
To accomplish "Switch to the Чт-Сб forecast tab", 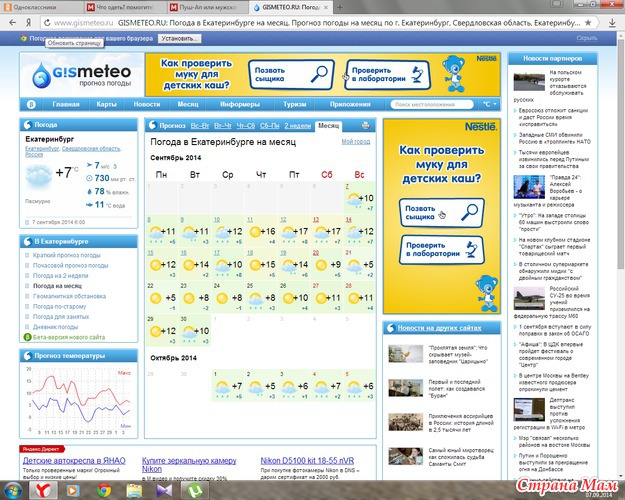I will click(246, 126).
